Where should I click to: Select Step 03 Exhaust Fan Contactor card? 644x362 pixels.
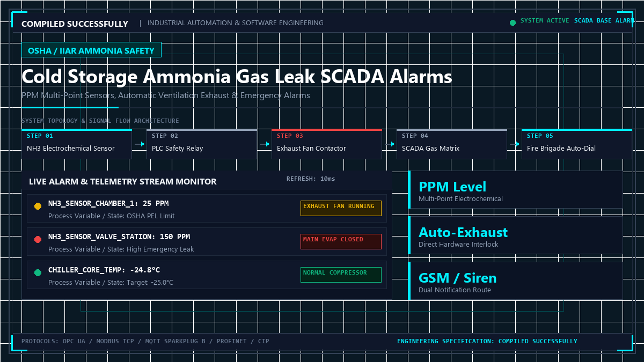[x=327, y=144]
